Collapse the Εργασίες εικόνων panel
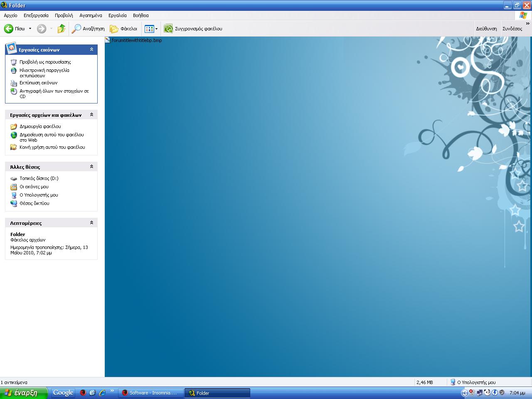 point(91,49)
